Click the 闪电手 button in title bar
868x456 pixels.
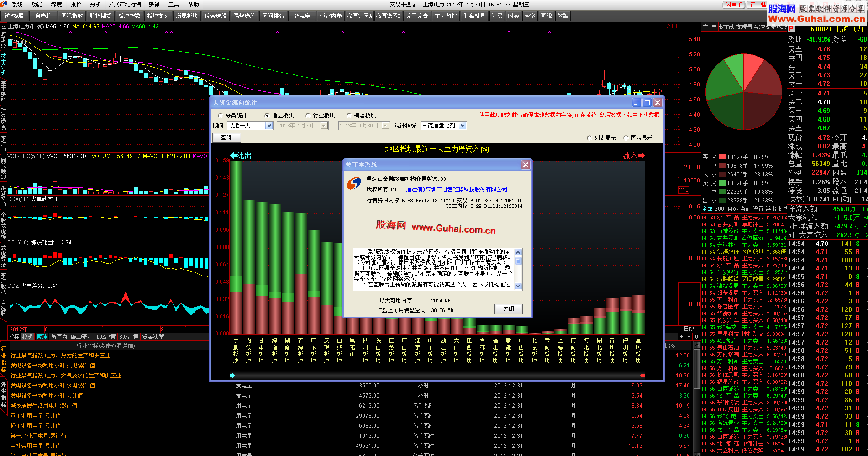pyautogui.click(x=733, y=5)
